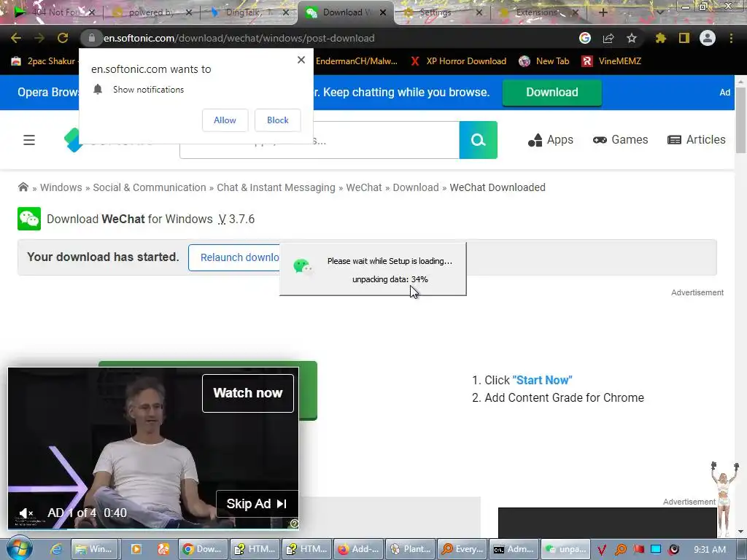The image size is (747, 560).
Task: Open the 'Adm...' command prompt taskbar button
Action: pos(514,549)
